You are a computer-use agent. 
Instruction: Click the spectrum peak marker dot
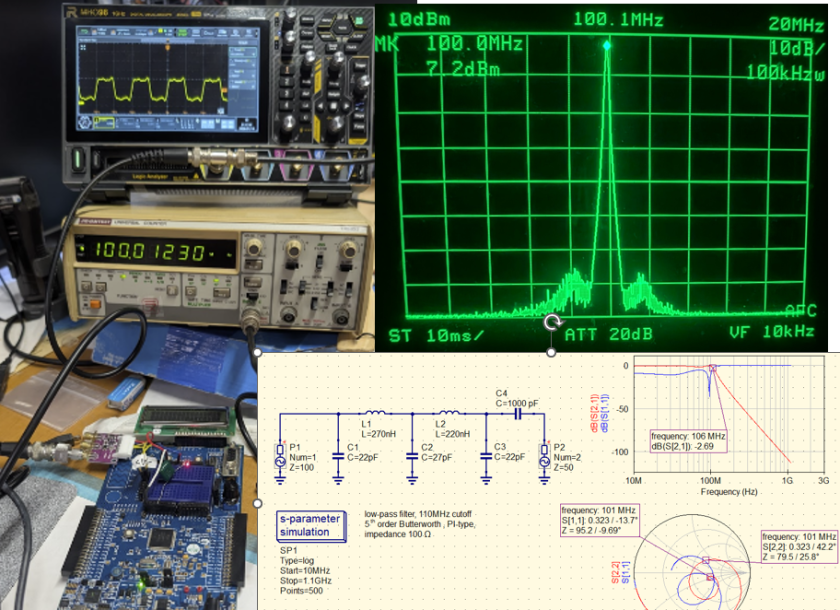(x=607, y=45)
